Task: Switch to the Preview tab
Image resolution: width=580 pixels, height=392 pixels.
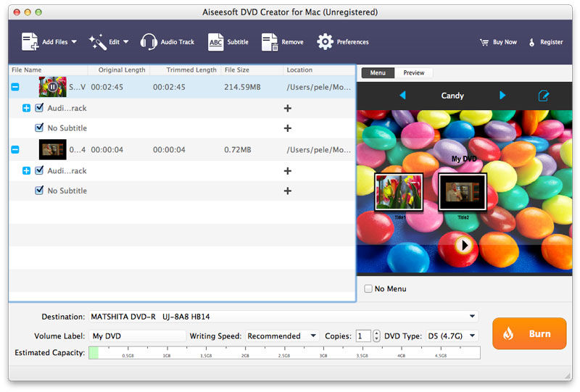Action: click(413, 73)
